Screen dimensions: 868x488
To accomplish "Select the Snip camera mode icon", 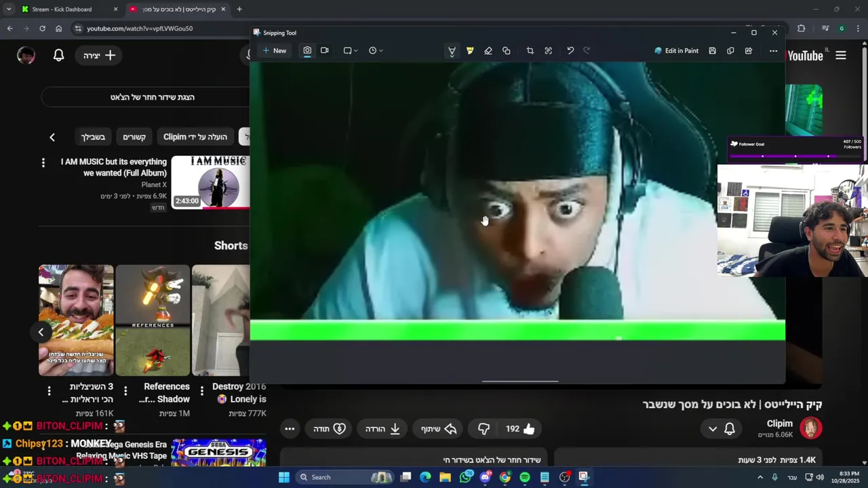I will [307, 51].
